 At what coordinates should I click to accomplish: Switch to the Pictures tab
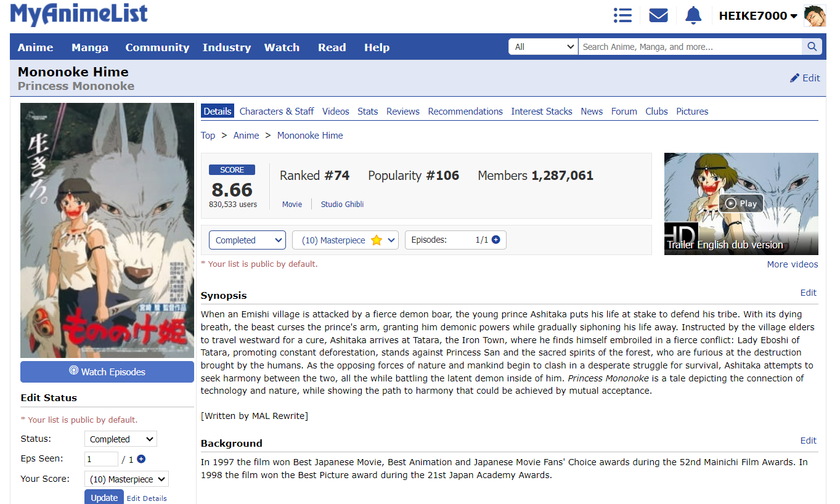click(692, 112)
